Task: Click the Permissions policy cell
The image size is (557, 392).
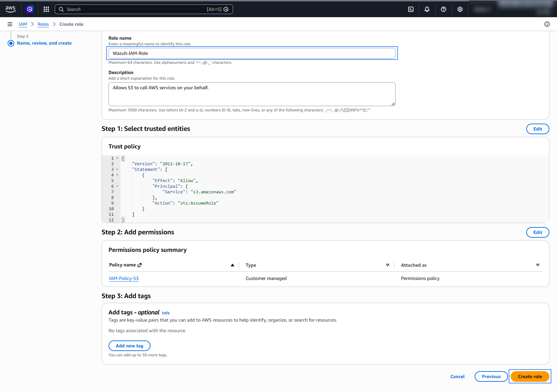Action: pos(420,278)
